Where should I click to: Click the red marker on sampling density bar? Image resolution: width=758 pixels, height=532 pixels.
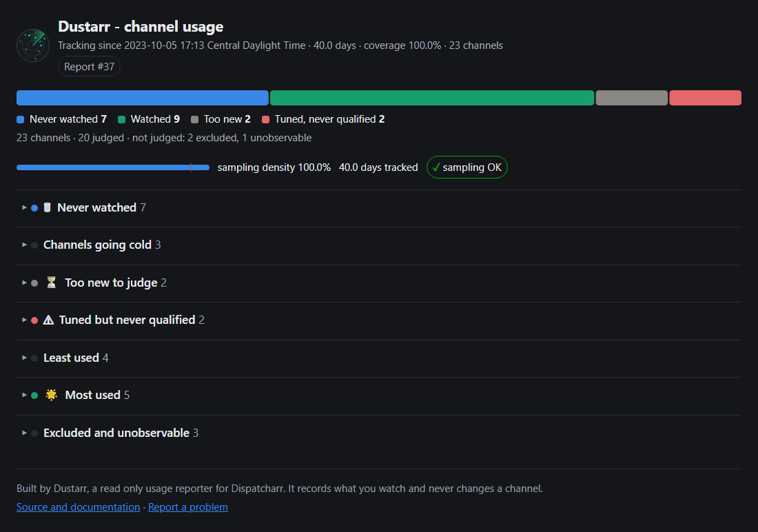(191, 167)
